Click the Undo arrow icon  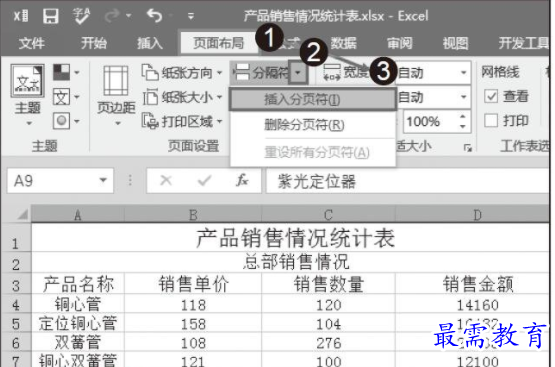155,16
